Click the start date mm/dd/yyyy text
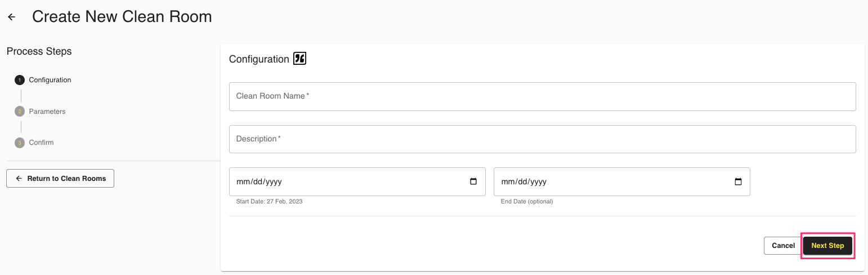This screenshot has width=868, height=275. coord(259,181)
